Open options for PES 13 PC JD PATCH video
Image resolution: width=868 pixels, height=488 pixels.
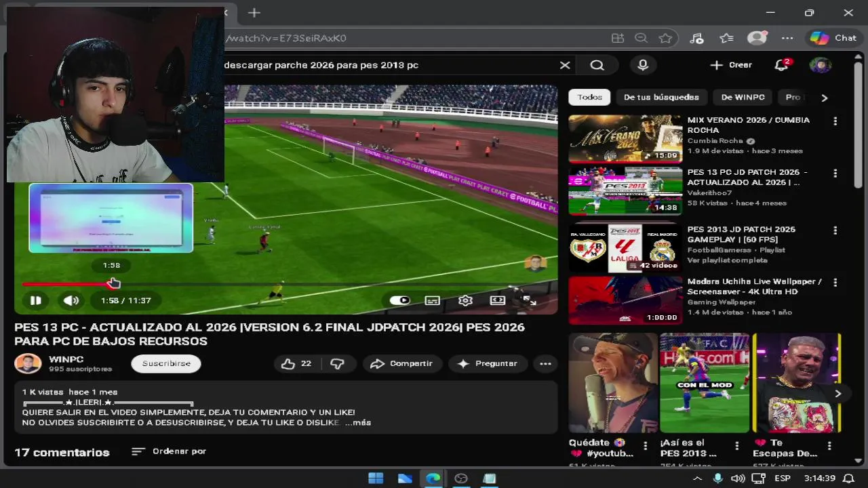tap(835, 174)
